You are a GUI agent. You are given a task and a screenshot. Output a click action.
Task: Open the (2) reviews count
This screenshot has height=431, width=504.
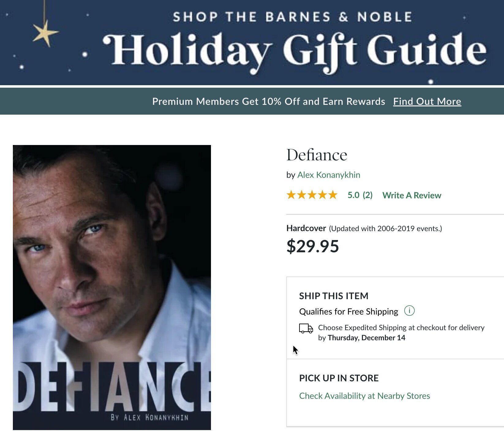click(367, 195)
